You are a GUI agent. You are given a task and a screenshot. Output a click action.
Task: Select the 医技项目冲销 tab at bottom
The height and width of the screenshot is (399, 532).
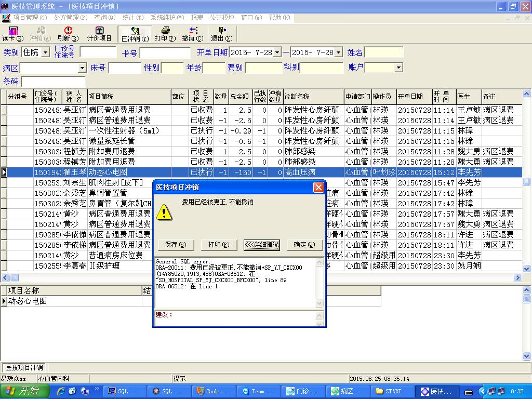(24, 367)
